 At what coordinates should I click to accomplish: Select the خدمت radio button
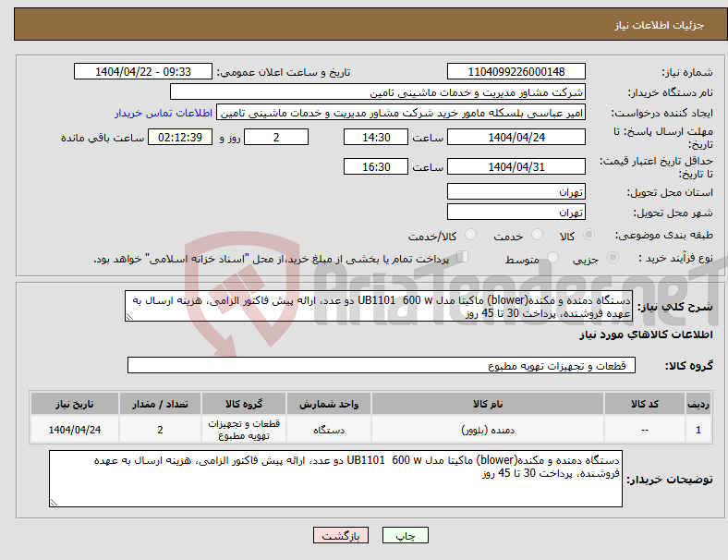click(x=537, y=235)
